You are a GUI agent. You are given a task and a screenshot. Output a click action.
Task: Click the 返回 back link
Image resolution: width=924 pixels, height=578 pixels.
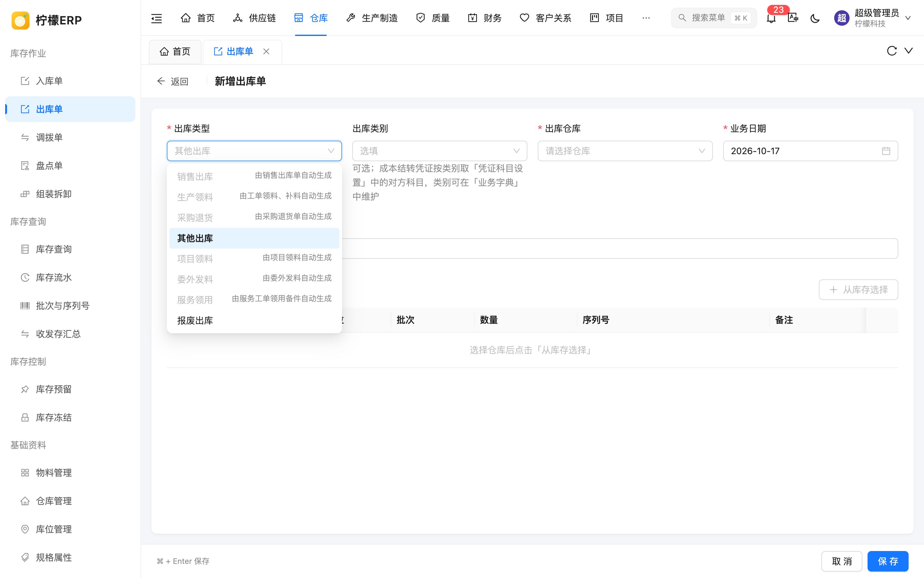(x=173, y=82)
